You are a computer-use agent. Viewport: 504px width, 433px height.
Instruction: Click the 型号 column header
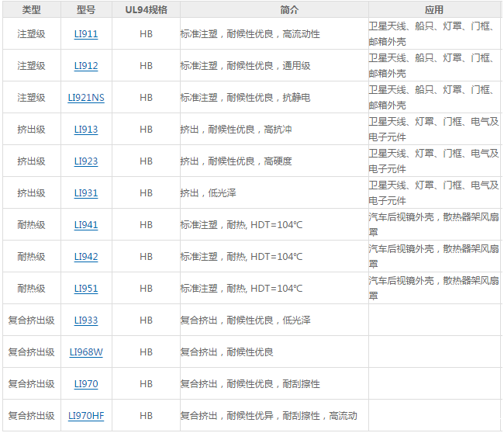click(86, 10)
